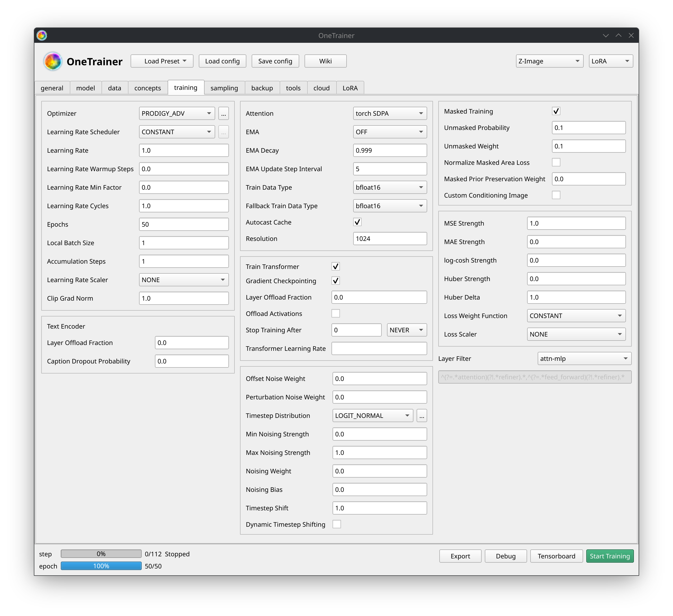Click the Clip Grad Norm field
Viewport: 673px width, 616px height.
coord(184,298)
